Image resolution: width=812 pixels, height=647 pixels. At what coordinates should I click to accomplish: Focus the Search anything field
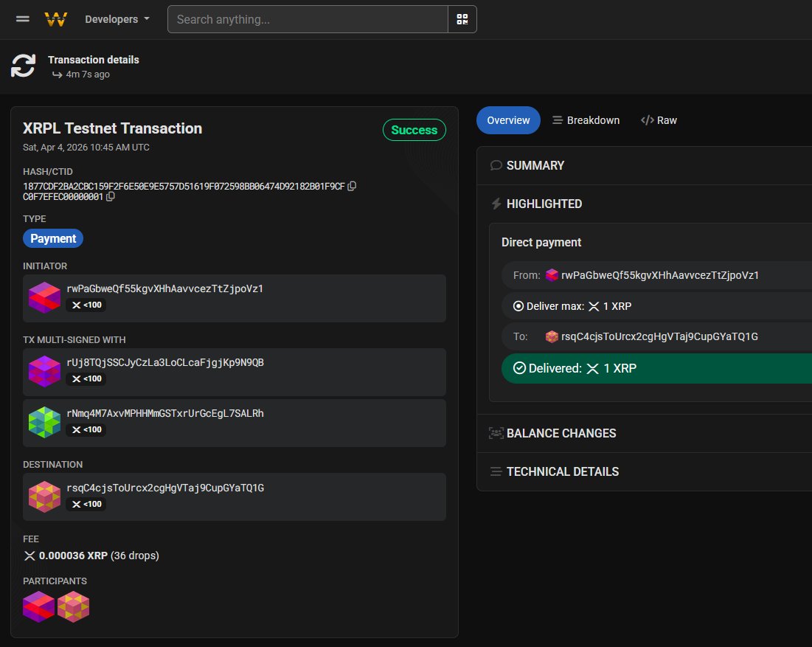[x=308, y=19]
